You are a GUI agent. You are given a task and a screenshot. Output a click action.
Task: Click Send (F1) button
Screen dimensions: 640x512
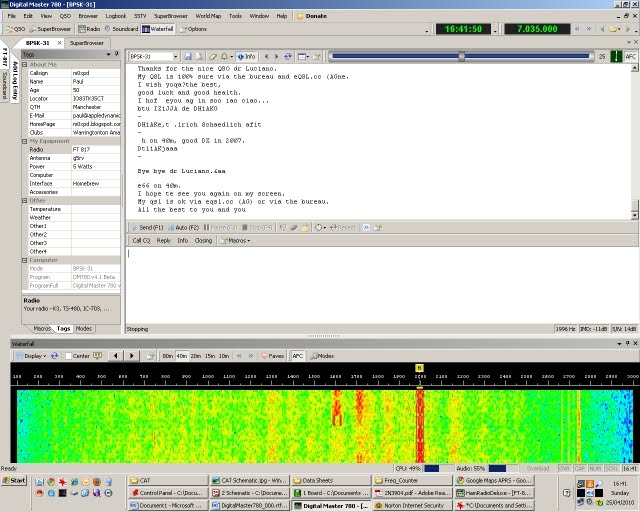(x=147, y=227)
